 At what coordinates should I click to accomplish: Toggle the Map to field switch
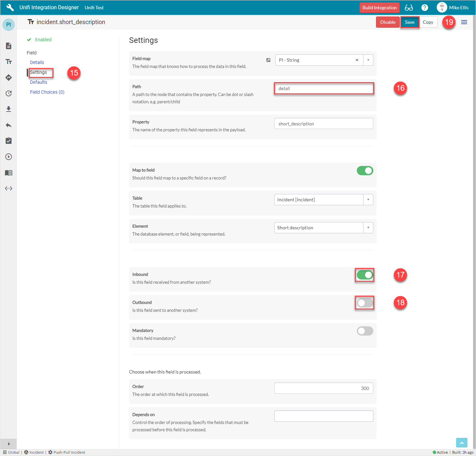[365, 171]
